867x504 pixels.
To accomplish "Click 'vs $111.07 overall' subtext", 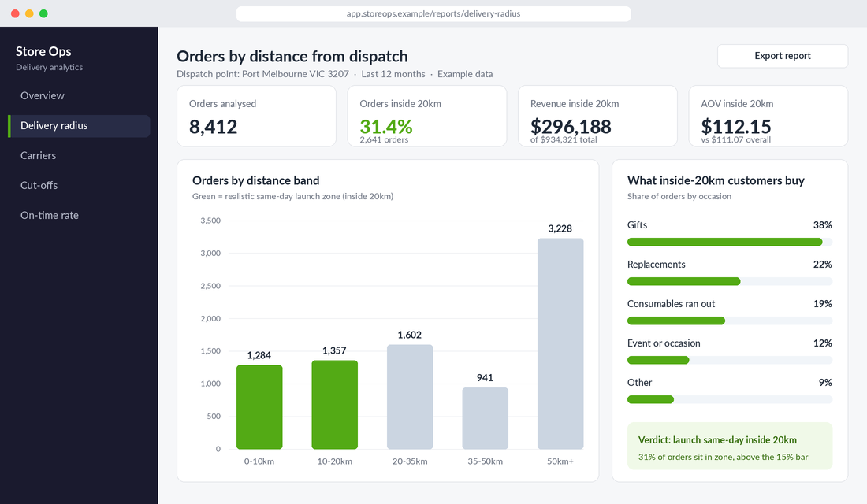I will [735, 140].
